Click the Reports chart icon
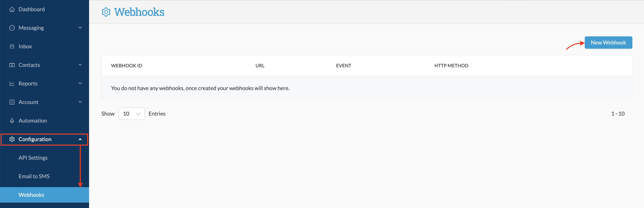This screenshot has width=644, height=208. pos(12,83)
